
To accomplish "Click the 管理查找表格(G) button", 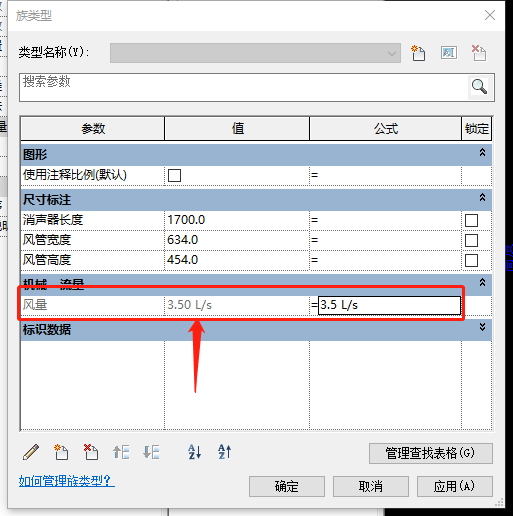I will (431, 453).
